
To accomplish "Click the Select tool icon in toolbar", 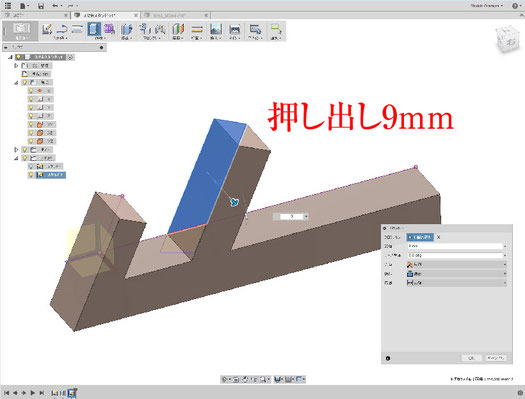I will (276, 29).
